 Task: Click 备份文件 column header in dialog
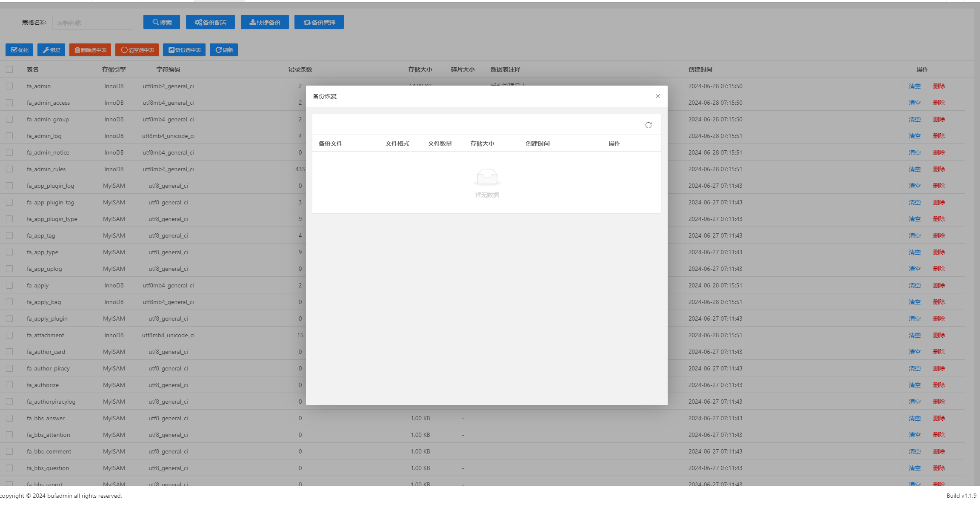[x=331, y=143]
